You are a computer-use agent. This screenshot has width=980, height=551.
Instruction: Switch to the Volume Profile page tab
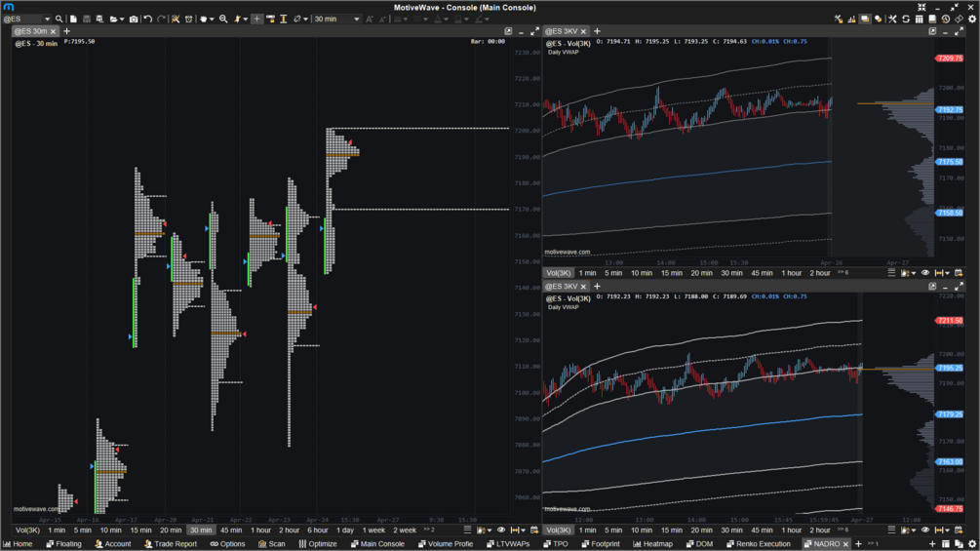(446, 544)
